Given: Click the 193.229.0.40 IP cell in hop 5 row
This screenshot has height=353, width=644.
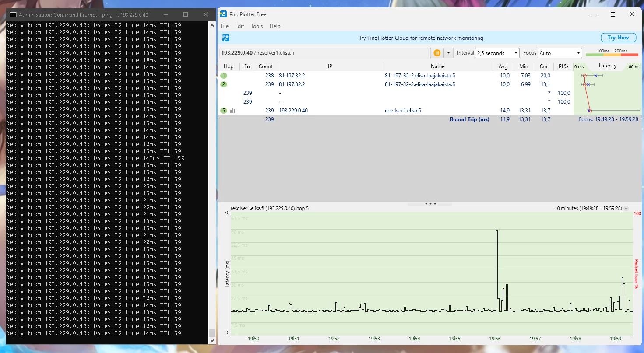Looking at the screenshot, I should (293, 111).
